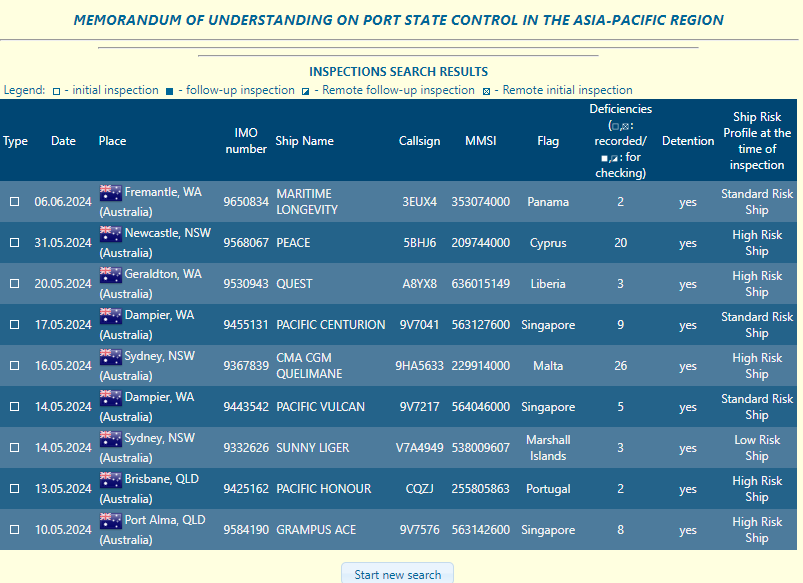The width and height of the screenshot is (803, 583).
Task: Click the date 13.05.2024
Action: tap(63, 488)
